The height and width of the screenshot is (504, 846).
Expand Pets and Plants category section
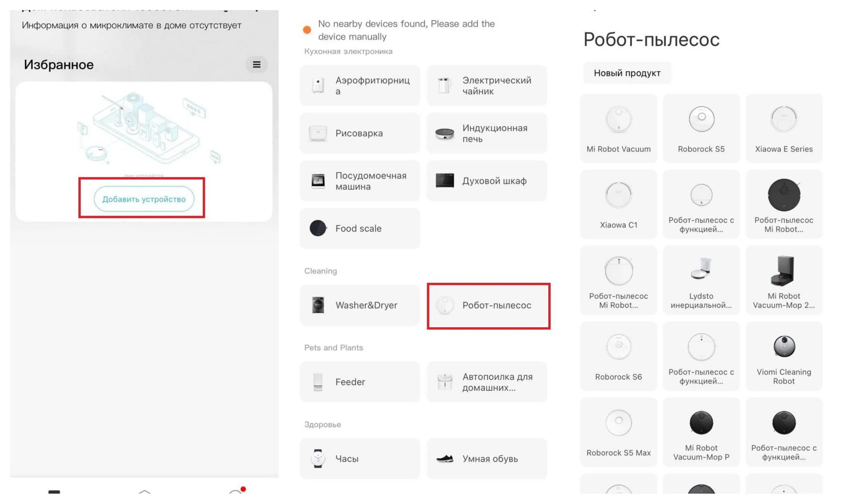coord(334,347)
